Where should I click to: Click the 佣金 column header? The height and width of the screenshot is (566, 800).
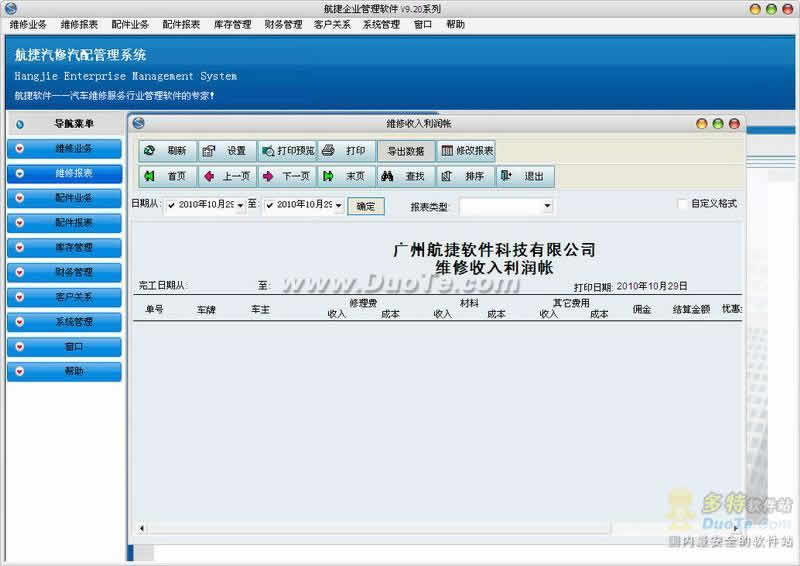(642, 309)
